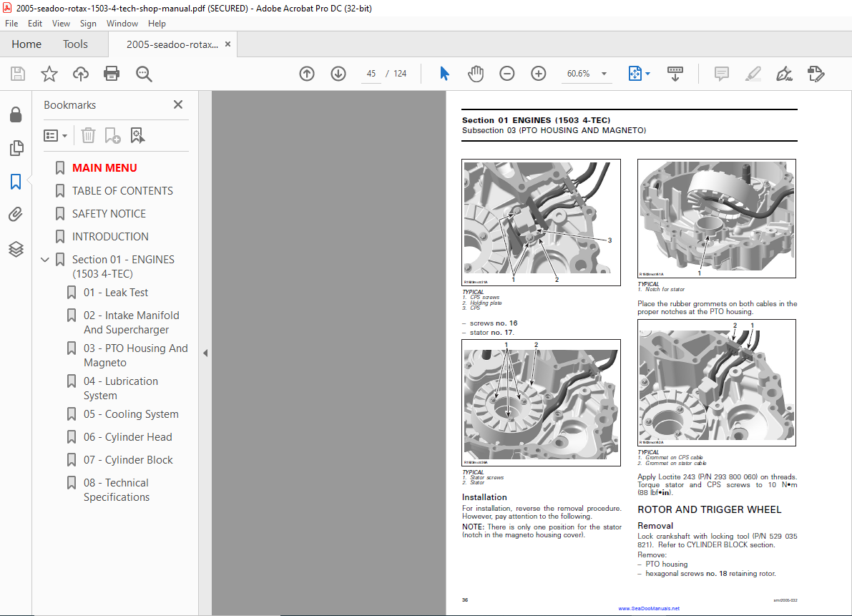Add document to starred with star icon

pos(49,73)
